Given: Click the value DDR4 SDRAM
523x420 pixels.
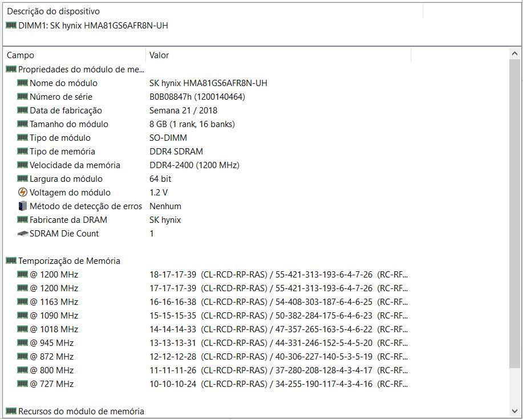Looking at the screenshot, I should click(x=176, y=152).
